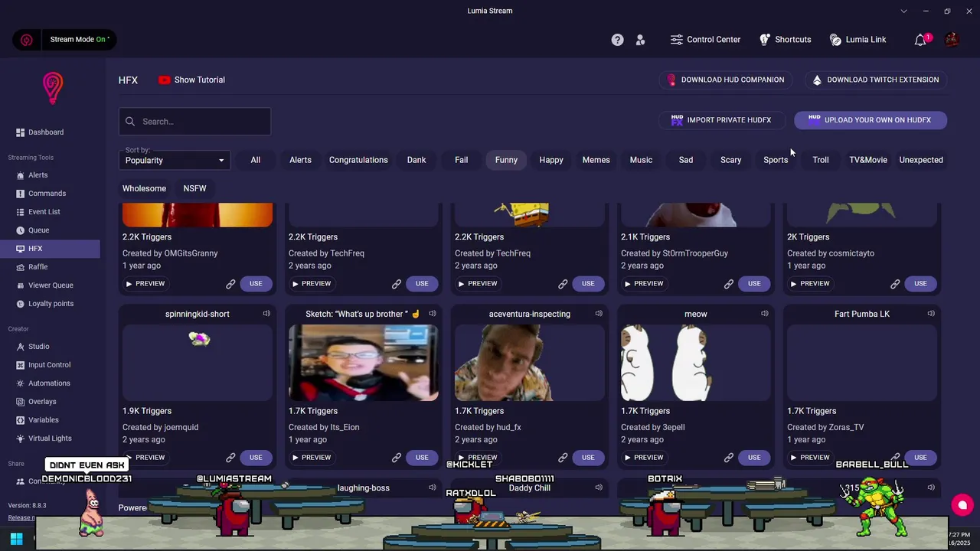Copy link for OMGitsGranny effect
Image resolution: width=980 pixels, height=551 pixels.
coord(230,284)
